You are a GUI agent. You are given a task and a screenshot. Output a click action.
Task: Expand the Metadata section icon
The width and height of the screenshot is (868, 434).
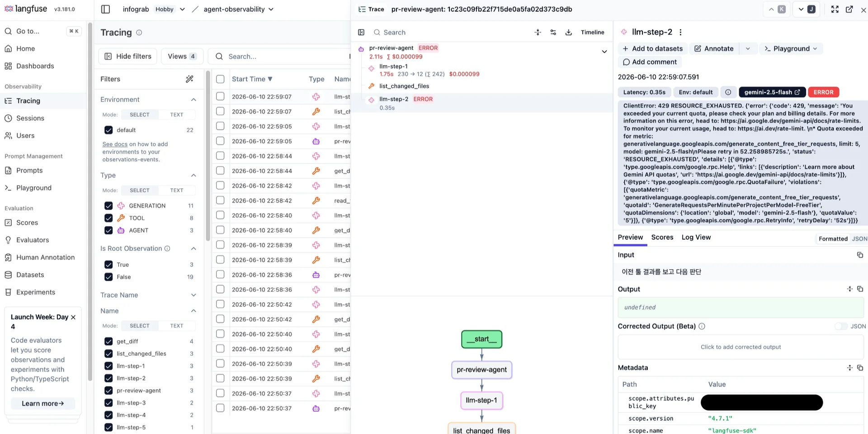pos(850,368)
